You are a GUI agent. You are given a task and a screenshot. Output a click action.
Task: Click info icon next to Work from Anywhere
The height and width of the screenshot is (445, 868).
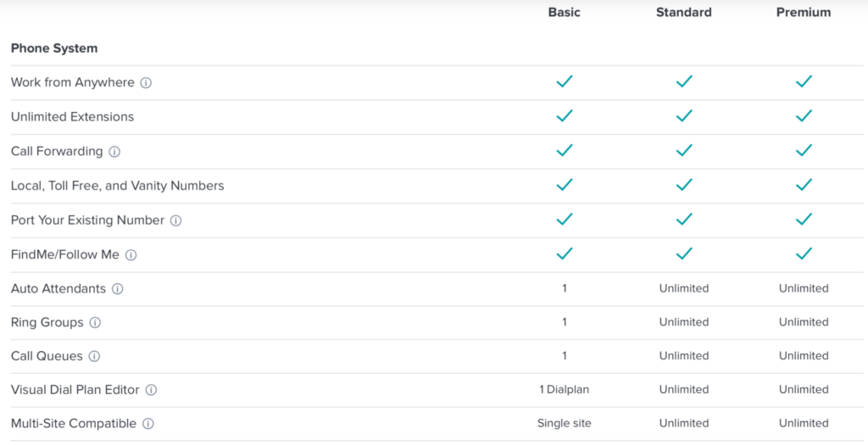coord(146,83)
